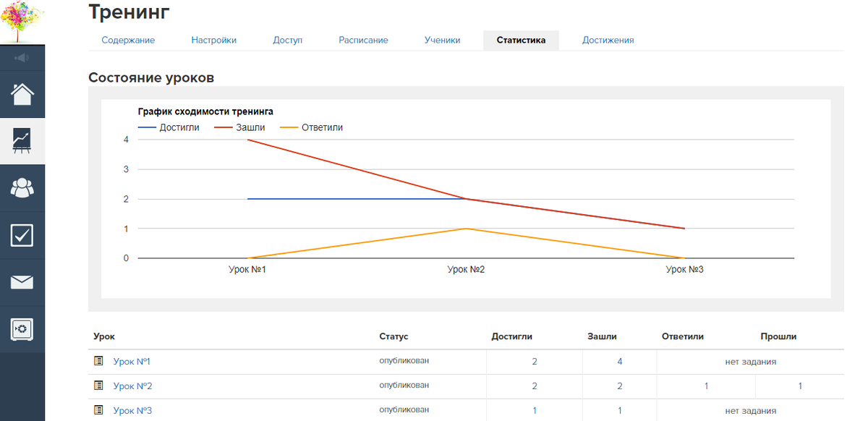Open the Урок №2 link

(132, 386)
